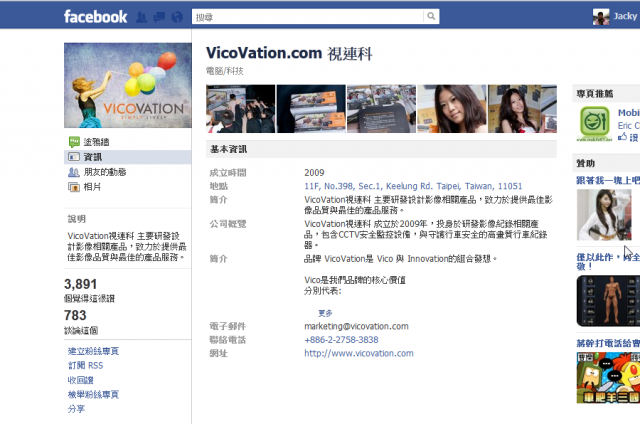This screenshot has height=424, width=640.
Task: Open the 相片 photos tab
Action: 92,187
